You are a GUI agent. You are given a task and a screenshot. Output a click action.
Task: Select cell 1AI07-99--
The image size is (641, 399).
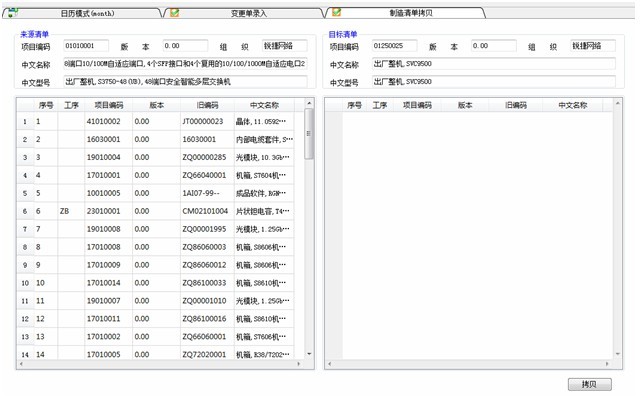coord(207,193)
